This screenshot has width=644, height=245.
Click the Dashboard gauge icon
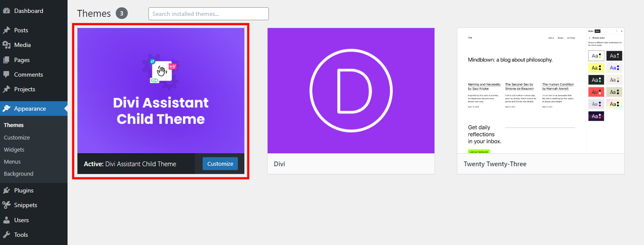6,11
